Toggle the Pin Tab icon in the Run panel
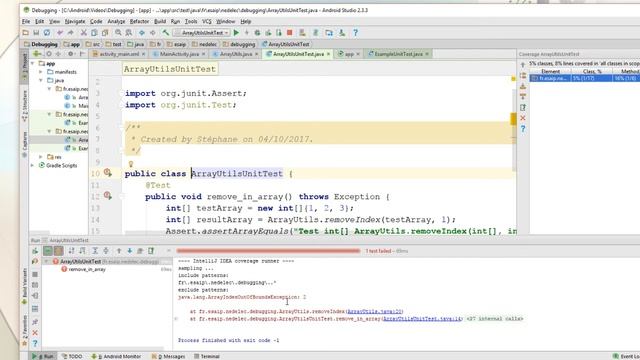 35,322
